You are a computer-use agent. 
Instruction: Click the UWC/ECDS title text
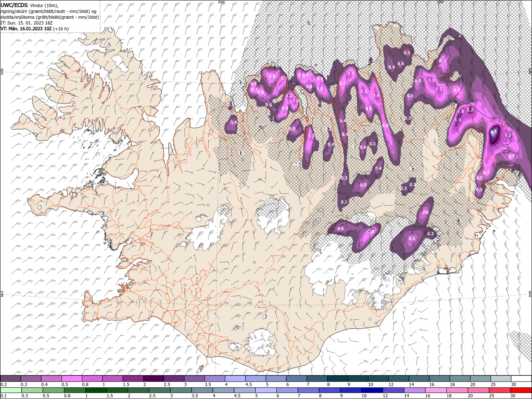[14, 5]
